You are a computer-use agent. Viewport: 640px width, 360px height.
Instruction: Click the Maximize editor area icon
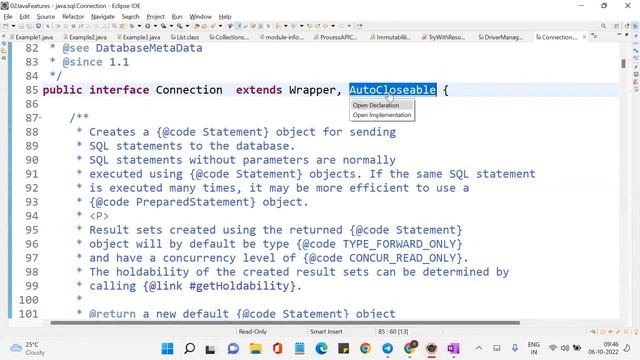[627, 36]
